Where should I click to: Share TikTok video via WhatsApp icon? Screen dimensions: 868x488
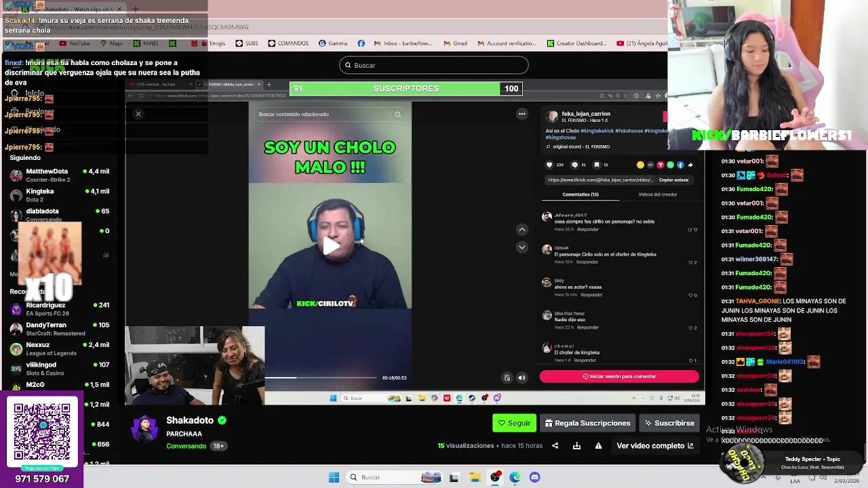[x=670, y=165]
